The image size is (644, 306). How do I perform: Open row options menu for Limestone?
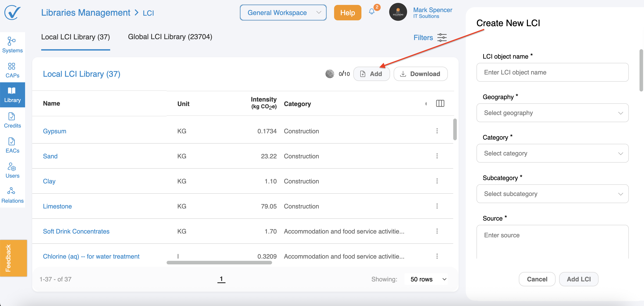437,206
